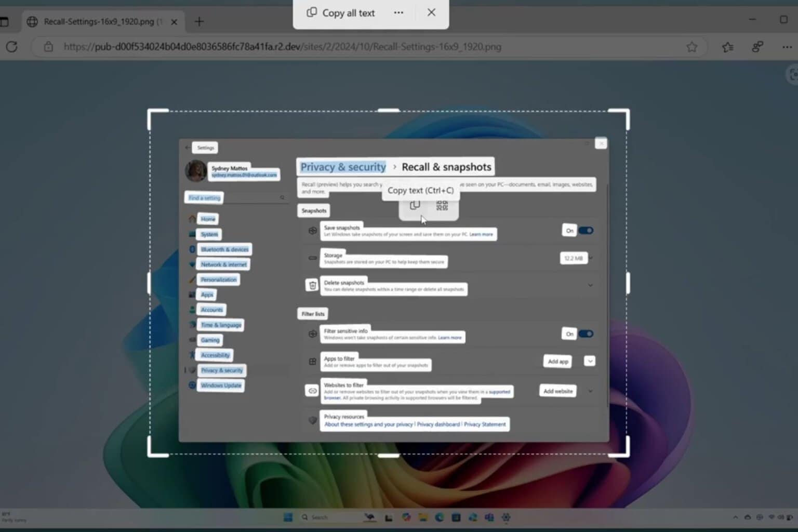Toggle the Save snapshots switch
This screenshot has height=532, width=798.
tap(586, 231)
